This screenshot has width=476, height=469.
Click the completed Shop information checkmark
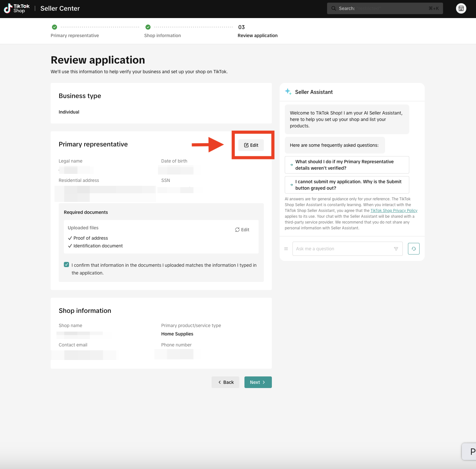pos(148,27)
